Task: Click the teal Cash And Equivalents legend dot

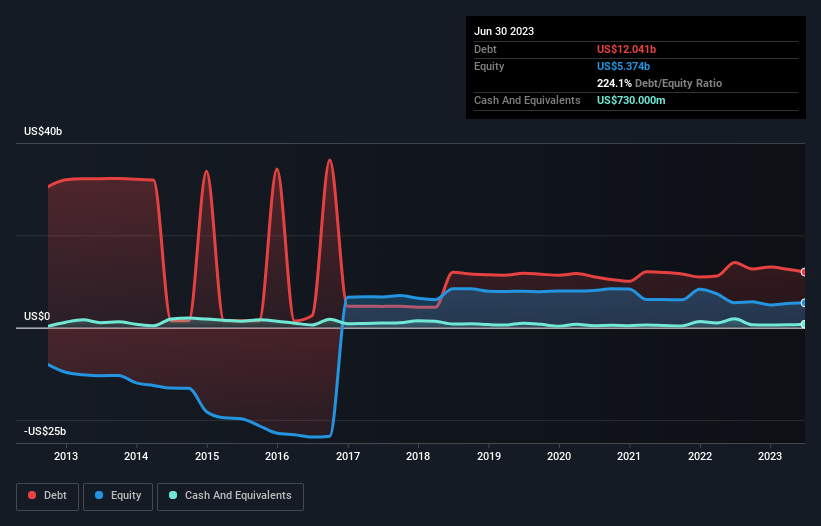Action: [173, 495]
